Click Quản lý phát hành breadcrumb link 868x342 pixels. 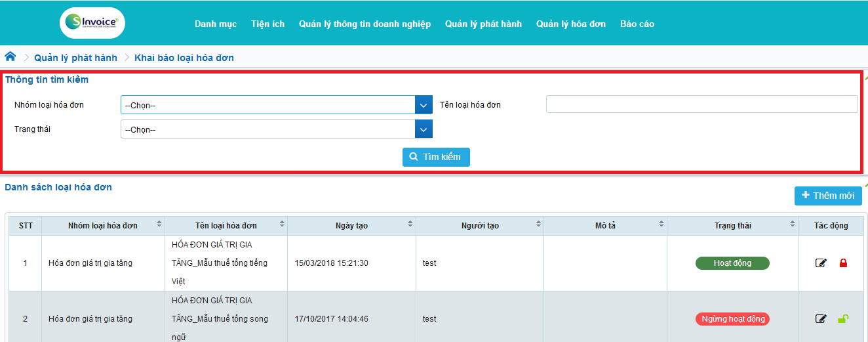(76, 58)
